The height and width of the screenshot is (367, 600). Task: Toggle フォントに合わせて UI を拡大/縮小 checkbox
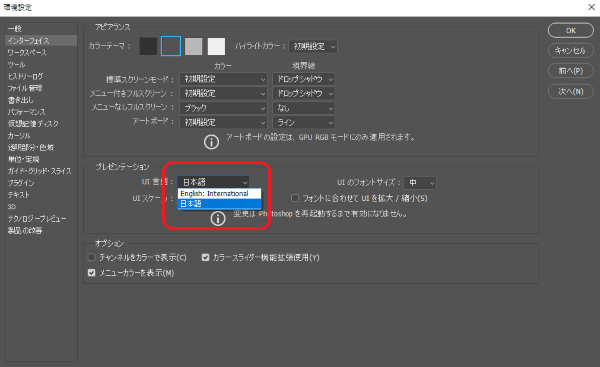(x=295, y=198)
